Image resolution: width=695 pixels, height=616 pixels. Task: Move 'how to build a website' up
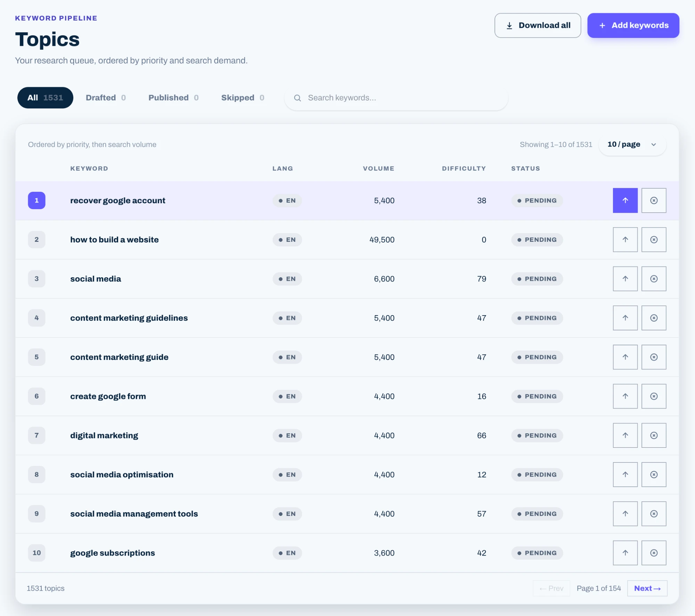click(x=625, y=240)
